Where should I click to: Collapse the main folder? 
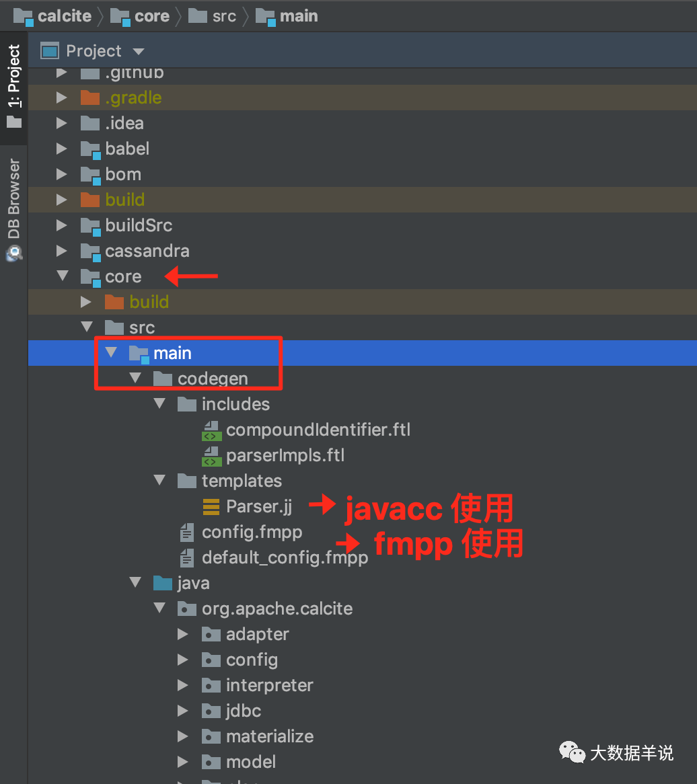coord(110,352)
